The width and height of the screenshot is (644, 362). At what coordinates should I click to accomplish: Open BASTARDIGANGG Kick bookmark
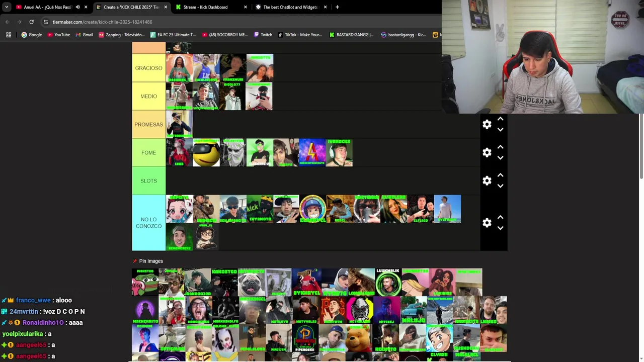tap(351, 35)
